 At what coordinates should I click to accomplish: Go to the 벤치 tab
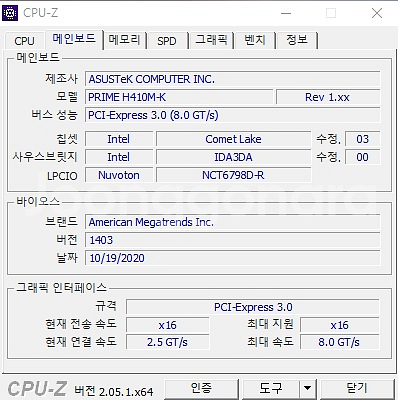(255, 40)
